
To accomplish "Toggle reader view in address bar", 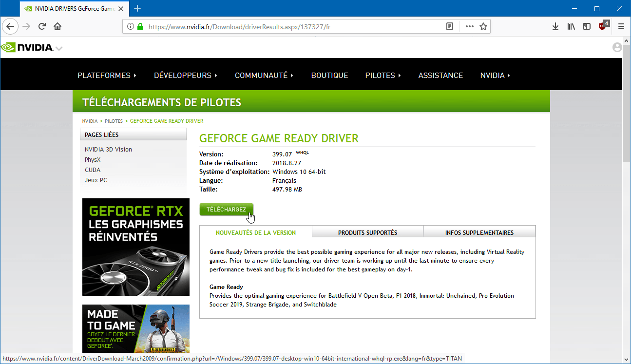I will (450, 27).
